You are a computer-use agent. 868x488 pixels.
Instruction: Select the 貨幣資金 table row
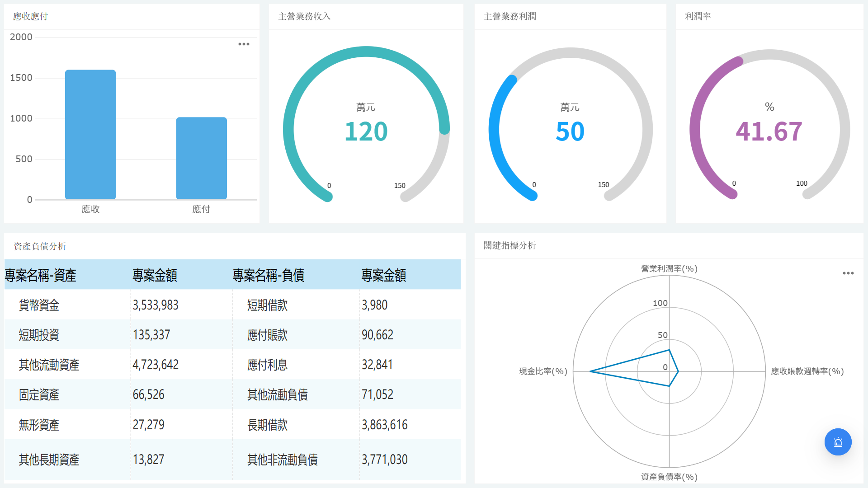(x=39, y=305)
